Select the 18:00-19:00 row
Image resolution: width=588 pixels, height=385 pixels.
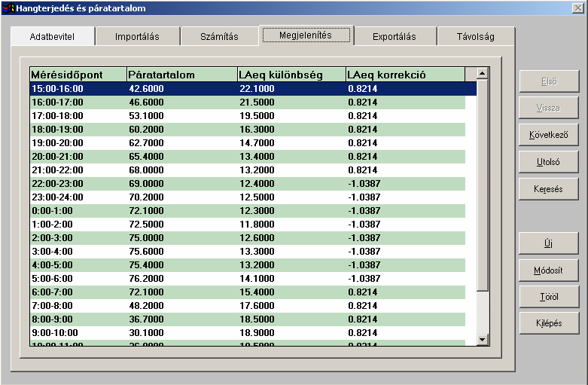[248, 130]
